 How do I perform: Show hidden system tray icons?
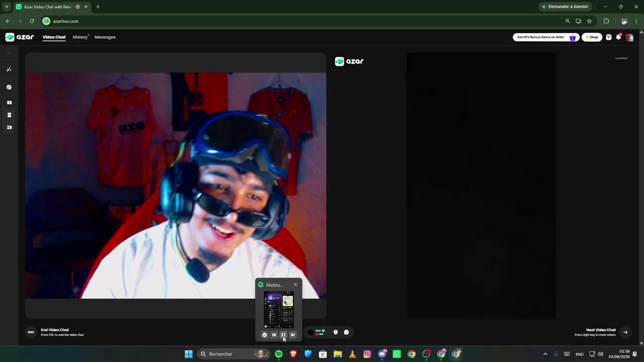545,354
